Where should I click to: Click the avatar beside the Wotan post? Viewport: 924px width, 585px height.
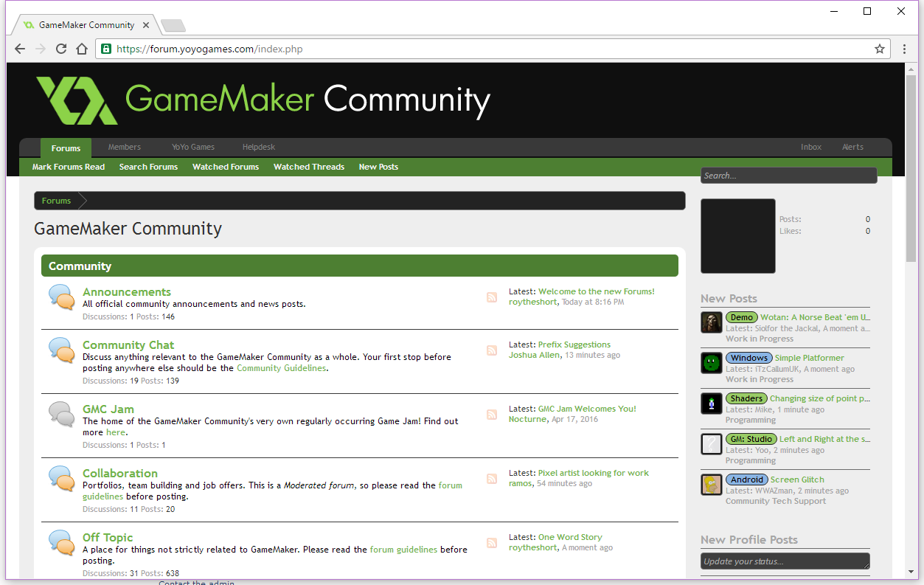(x=712, y=322)
